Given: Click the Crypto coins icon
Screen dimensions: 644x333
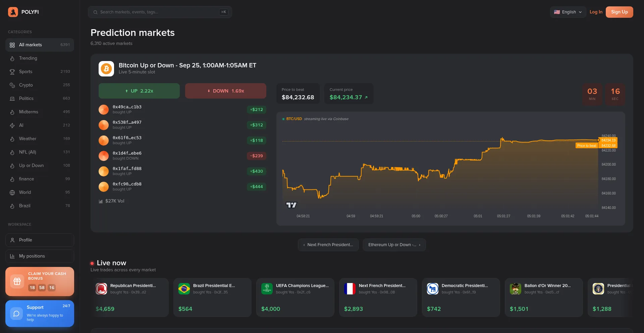Looking at the screenshot, I should click(12, 85).
